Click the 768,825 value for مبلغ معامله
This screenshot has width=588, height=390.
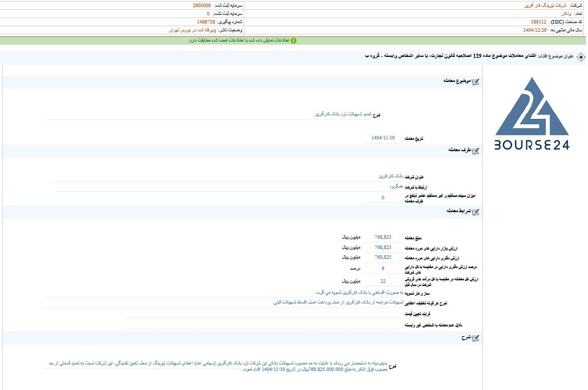pyautogui.click(x=383, y=237)
